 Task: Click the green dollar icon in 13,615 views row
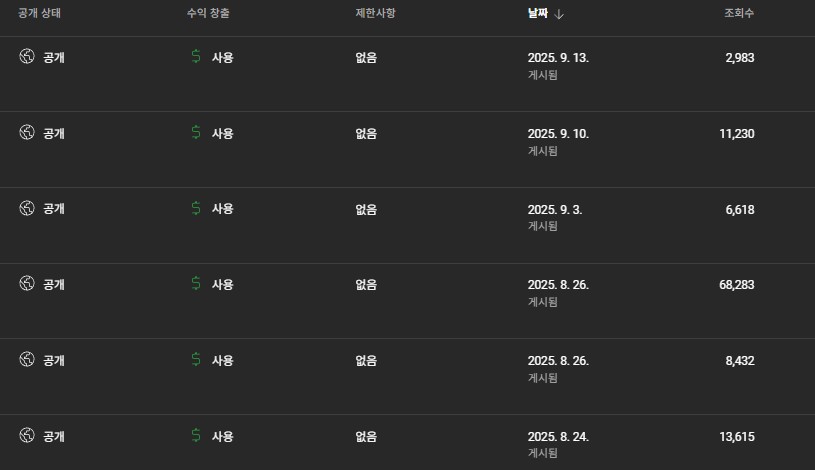point(196,435)
